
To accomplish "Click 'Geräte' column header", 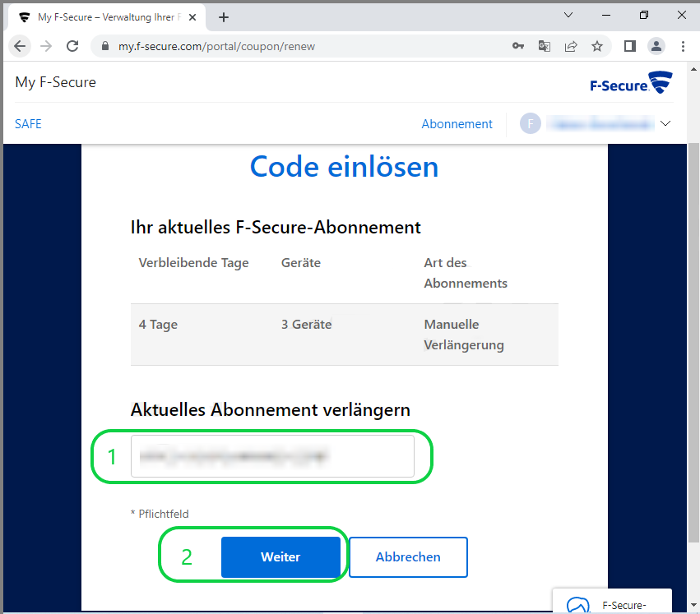I will point(301,263).
